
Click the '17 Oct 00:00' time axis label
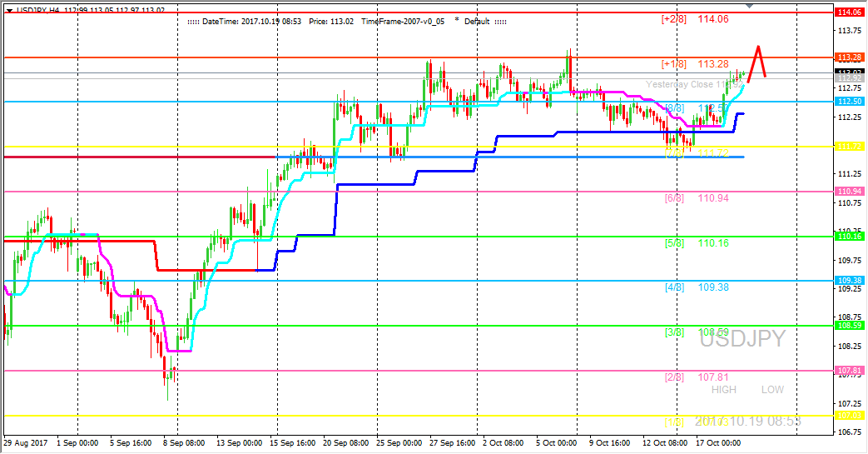coord(718,443)
